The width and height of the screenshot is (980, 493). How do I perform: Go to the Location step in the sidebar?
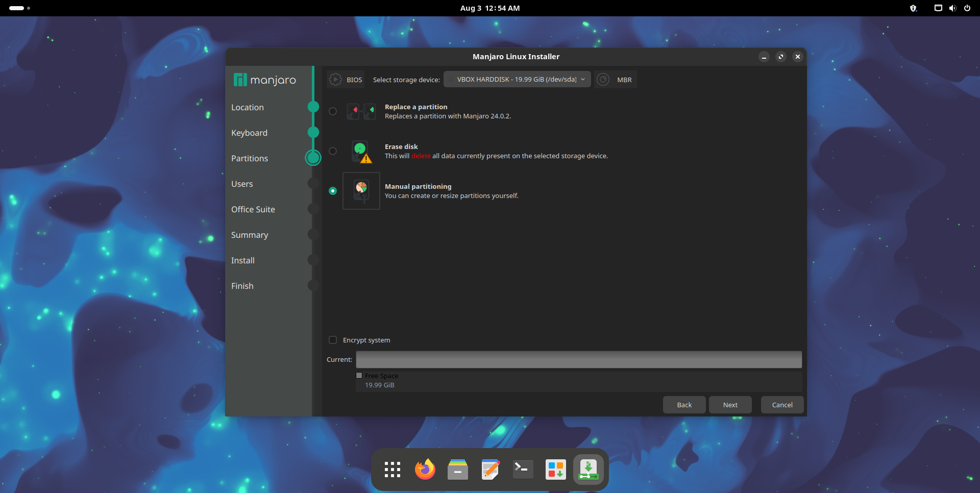click(x=248, y=107)
